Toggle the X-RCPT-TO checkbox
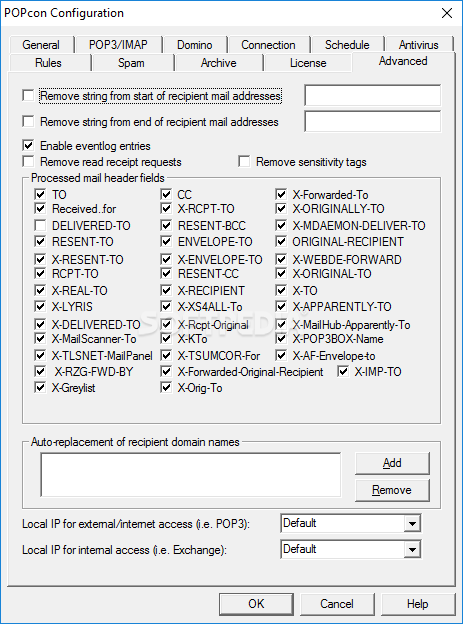Viewport: 463px width, 624px height. click(166, 209)
